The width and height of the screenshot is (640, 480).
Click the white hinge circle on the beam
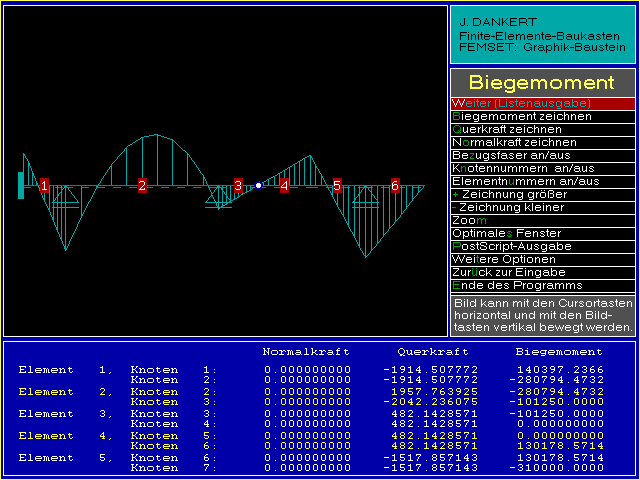tap(258, 185)
